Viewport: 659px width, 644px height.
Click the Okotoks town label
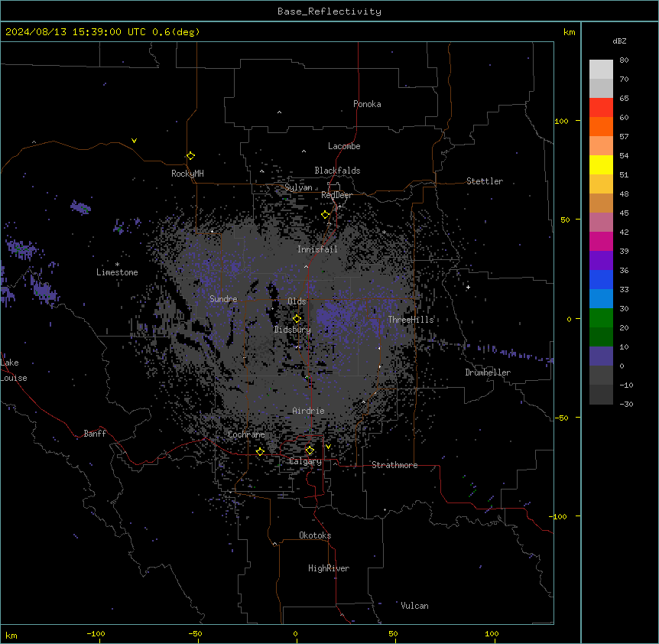click(315, 535)
